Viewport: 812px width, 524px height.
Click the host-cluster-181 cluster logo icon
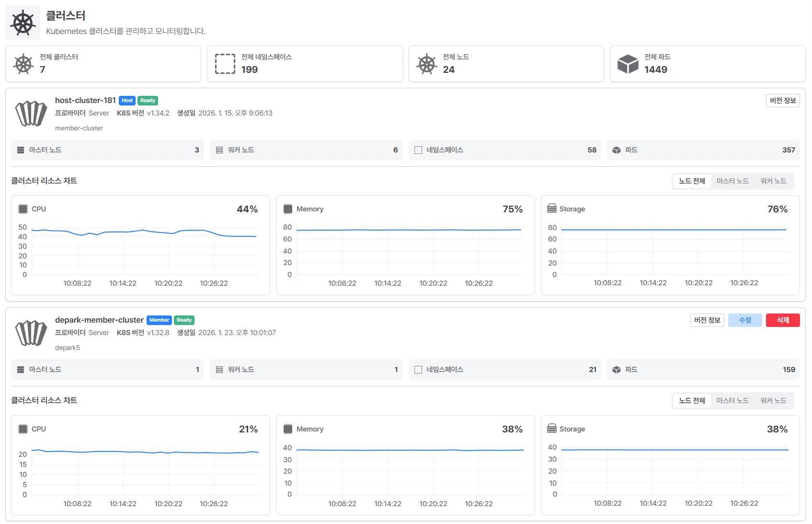(x=31, y=114)
